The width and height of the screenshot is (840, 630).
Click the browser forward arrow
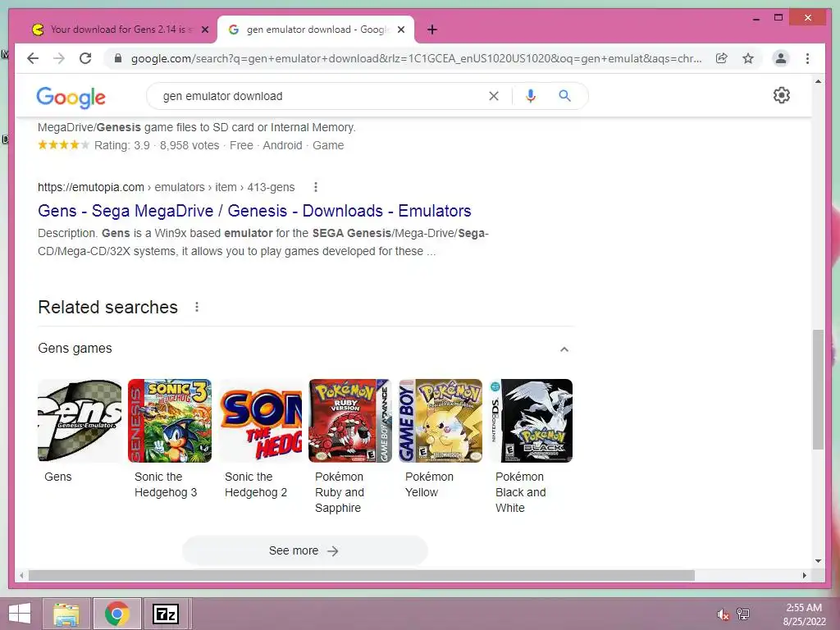pos(59,58)
